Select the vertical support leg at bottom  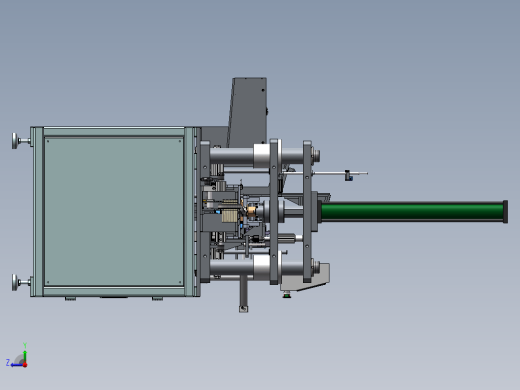pyautogui.click(x=244, y=294)
